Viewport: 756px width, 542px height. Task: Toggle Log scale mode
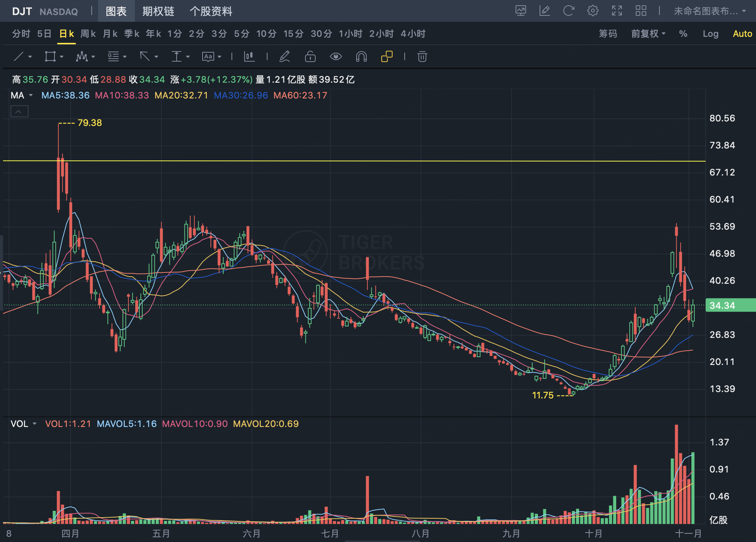coord(710,34)
